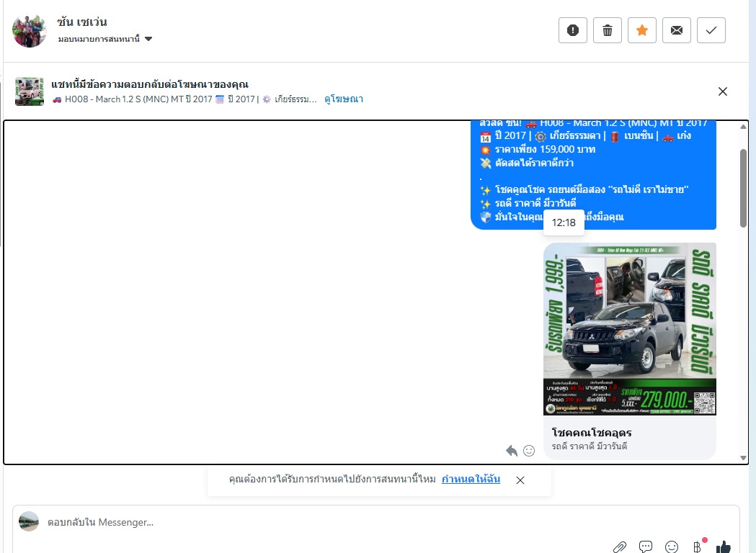Click the กำหนดให้ฉัน link

[x=471, y=480]
